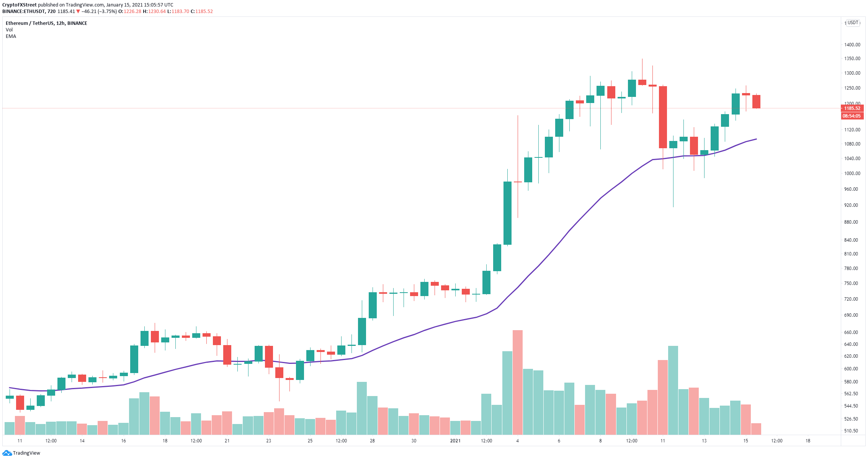Click the BINANCE:ETHUSDT symbol text in header
The width and height of the screenshot is (868, 460).
tap(24, 11)
